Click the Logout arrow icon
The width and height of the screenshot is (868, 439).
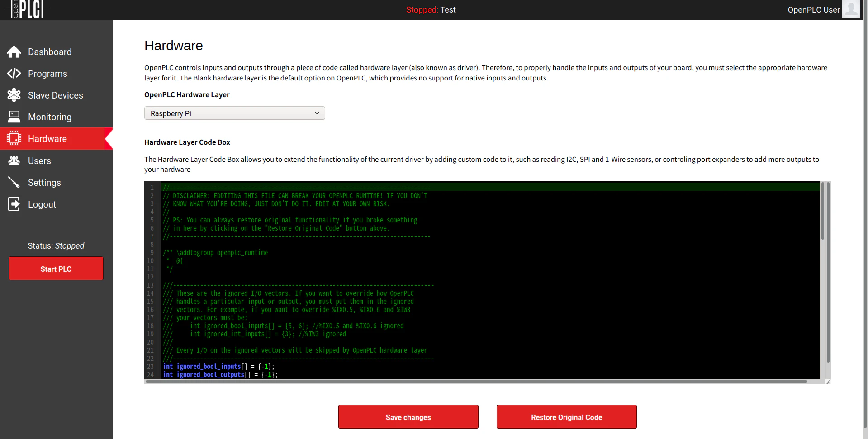pyautogui.click(x=14, y=204)
